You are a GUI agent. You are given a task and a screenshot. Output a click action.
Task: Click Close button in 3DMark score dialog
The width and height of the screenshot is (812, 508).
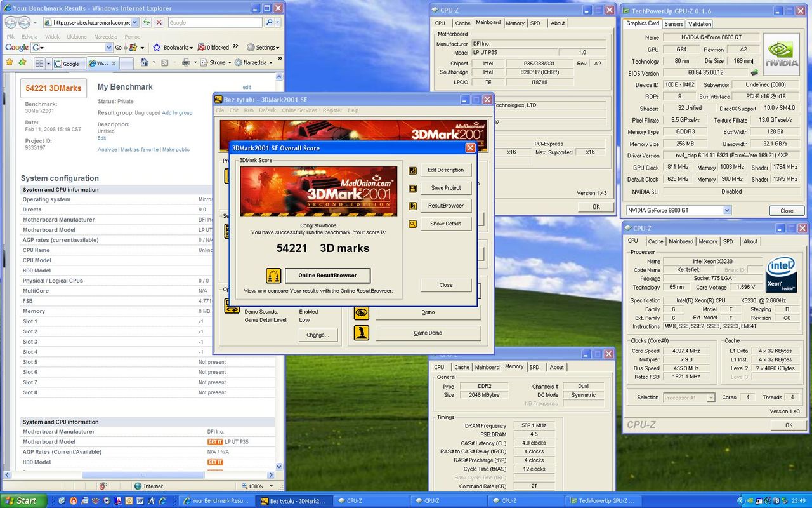tap(446, 285)
